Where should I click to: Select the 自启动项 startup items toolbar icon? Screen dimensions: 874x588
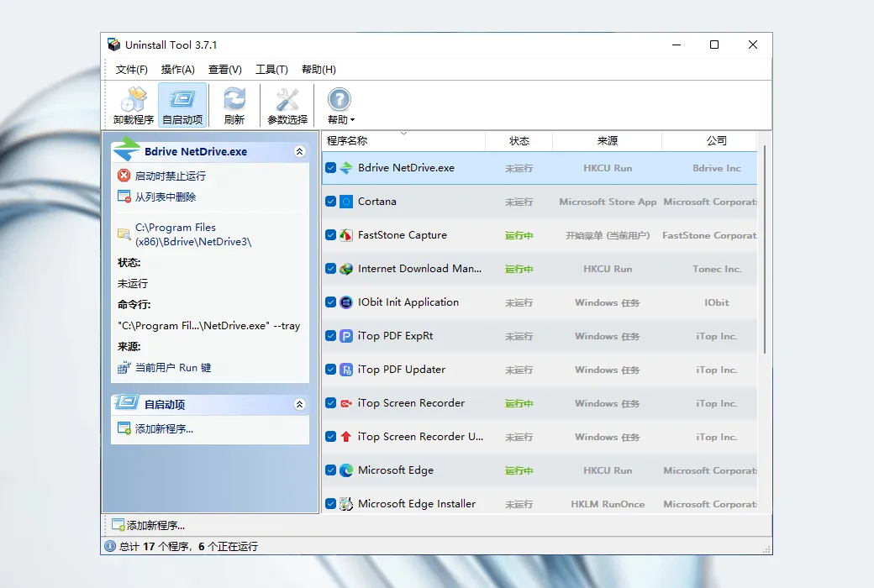(x=182, y=99)
